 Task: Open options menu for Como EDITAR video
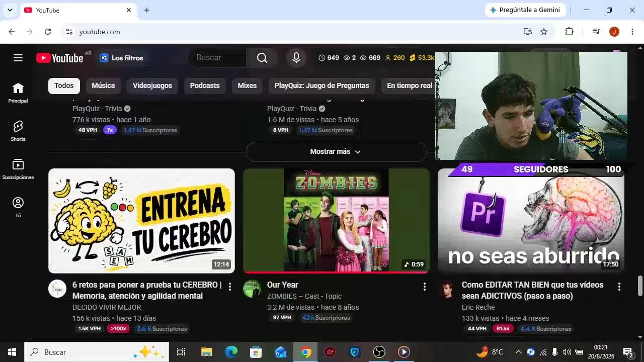tap(619, 287)
